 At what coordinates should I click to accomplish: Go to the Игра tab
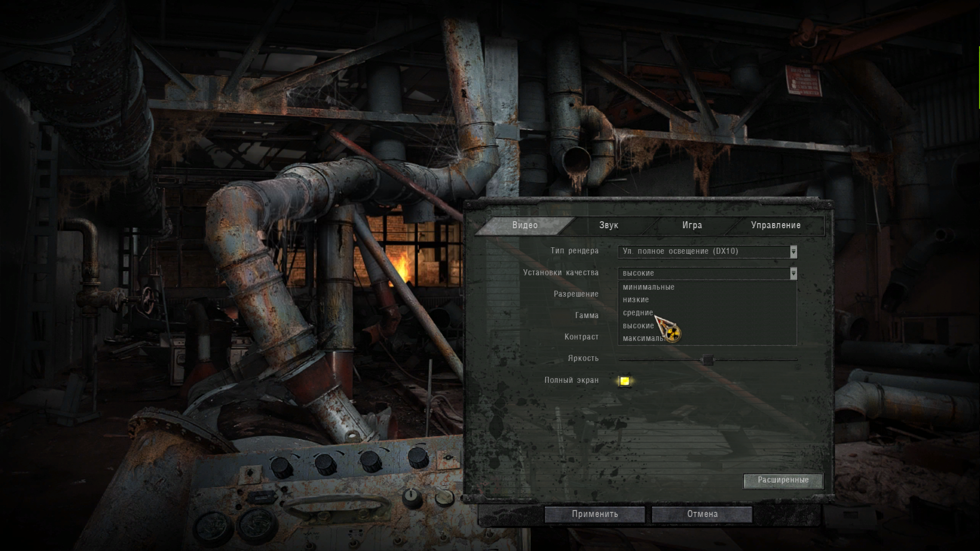click(x=692, y=225)
